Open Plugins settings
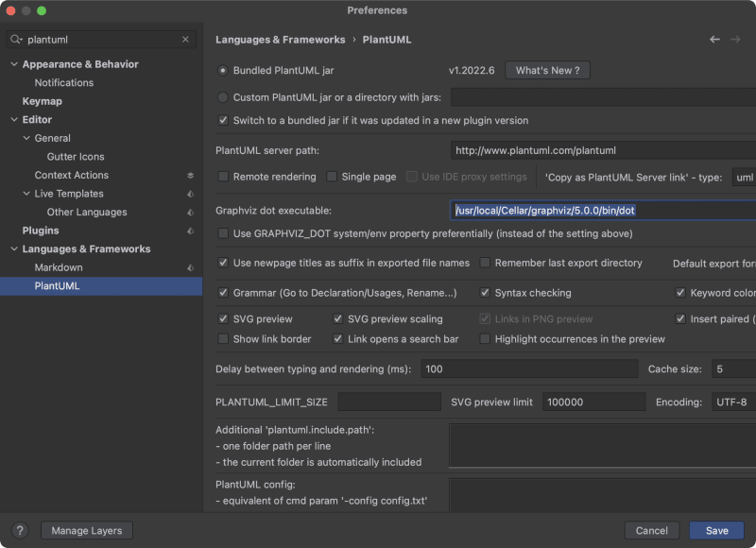 click(41, 231)
